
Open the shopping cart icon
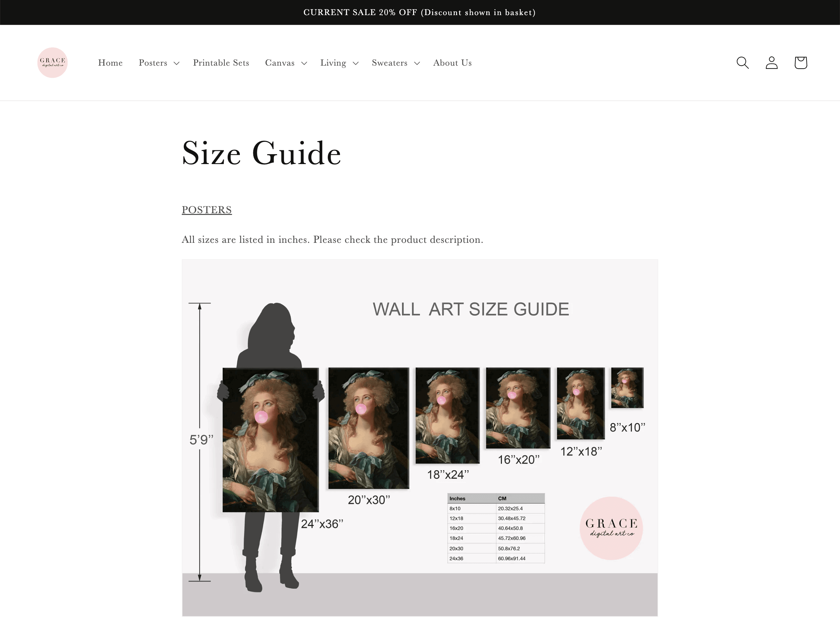801,63
